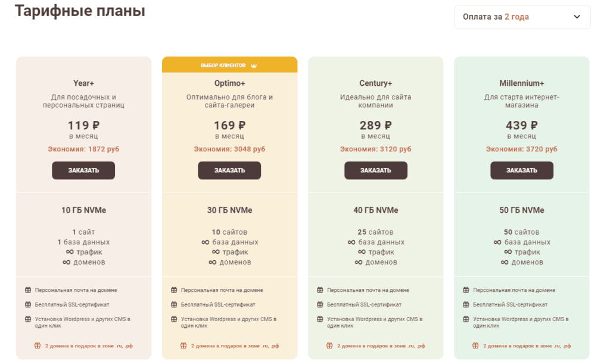Click the crown icon on Optimo+ banner
This screenshot has width=610, height=364.
click(254, 65)
